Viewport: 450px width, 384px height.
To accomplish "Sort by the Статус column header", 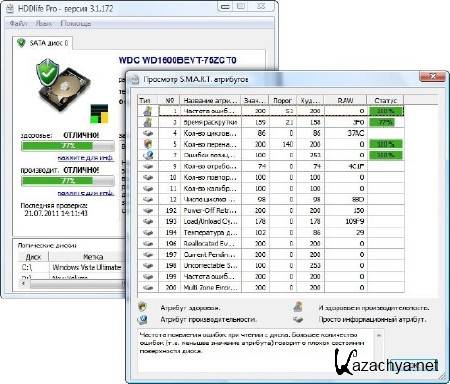I will click(386, 100).
